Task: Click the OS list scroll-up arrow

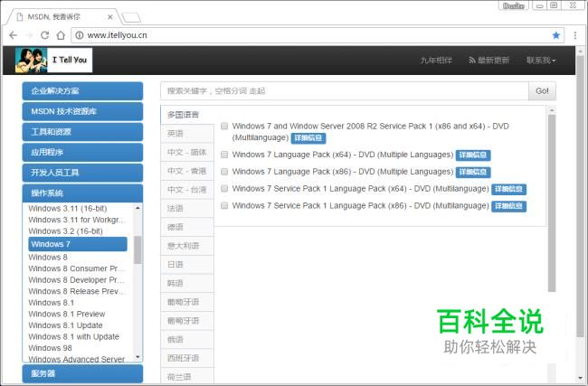Action: coord(138,208)
